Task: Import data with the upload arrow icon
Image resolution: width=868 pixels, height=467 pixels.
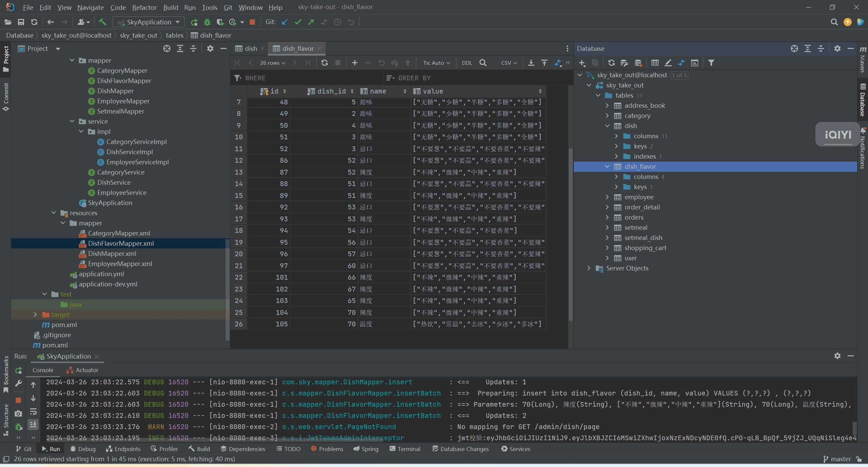Action: (544, 63)
